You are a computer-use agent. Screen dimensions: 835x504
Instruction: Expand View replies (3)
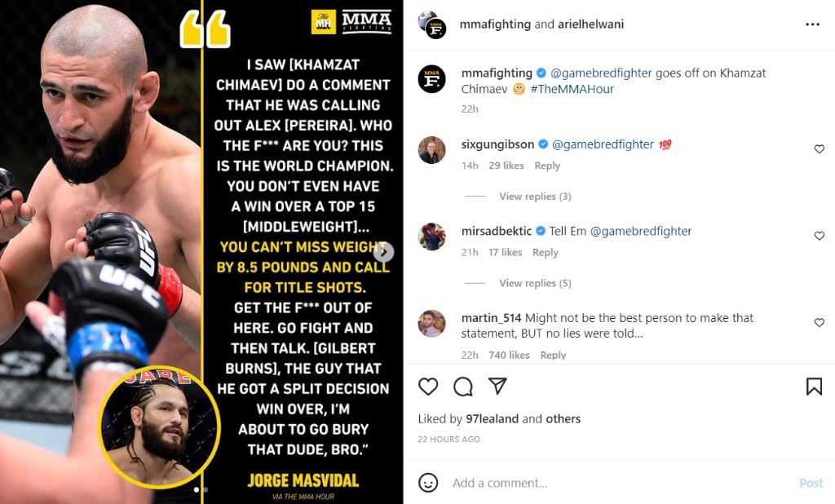535,196
